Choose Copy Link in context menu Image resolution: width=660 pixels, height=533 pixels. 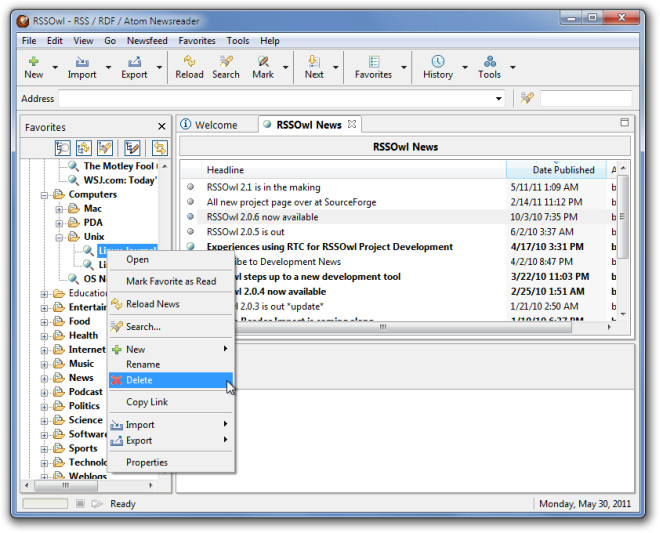[171, 402]
